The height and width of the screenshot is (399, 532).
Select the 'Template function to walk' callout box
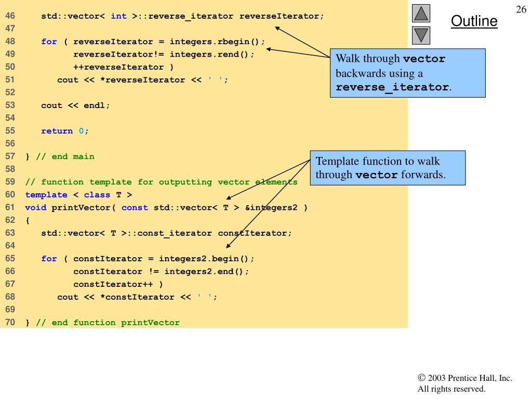388,168
